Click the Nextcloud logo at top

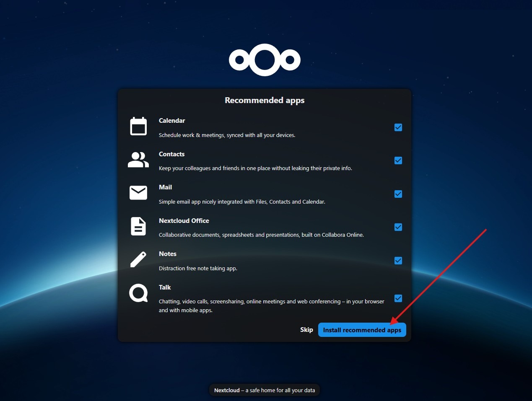265,60
